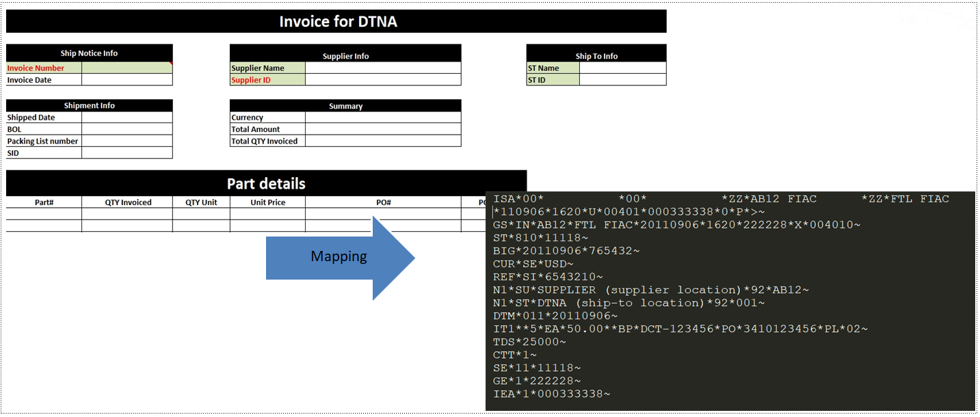Select the "CTT*1~" segment

515,355
